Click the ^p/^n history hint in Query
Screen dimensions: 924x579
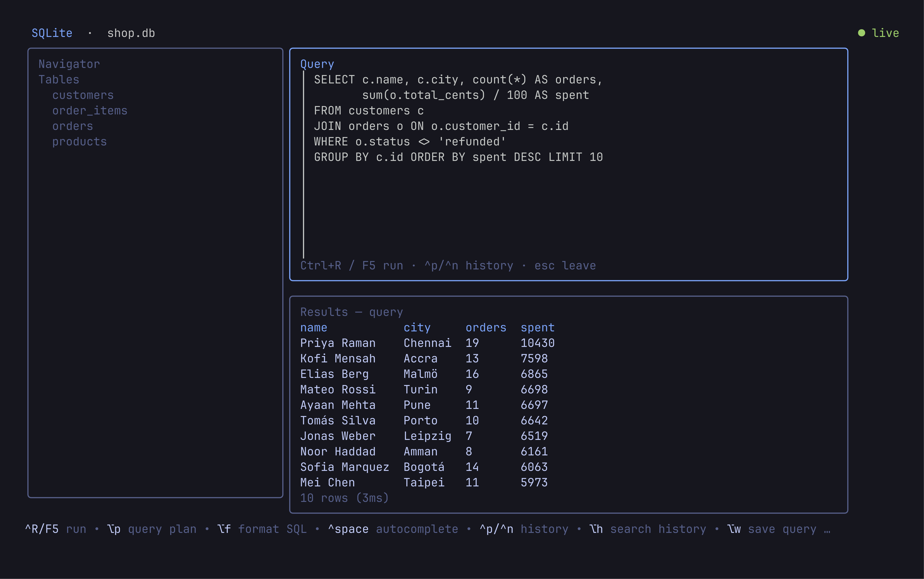[469, 266]
